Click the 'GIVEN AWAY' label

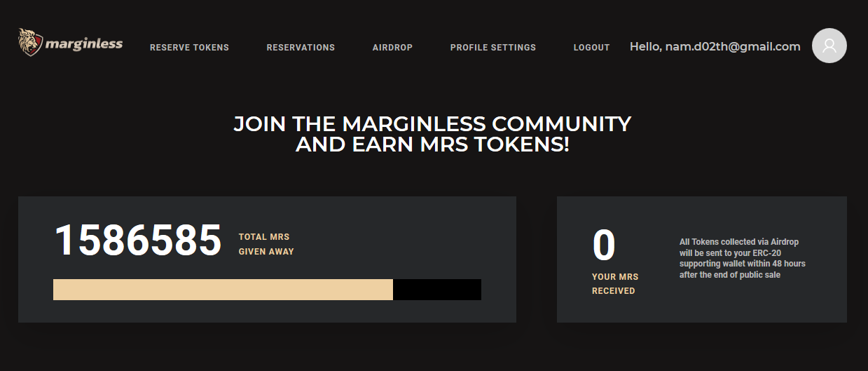[266, 252]
